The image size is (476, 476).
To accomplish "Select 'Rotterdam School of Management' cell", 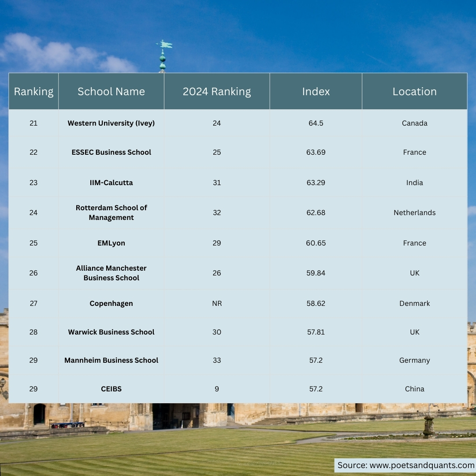I will click(111, 212).
